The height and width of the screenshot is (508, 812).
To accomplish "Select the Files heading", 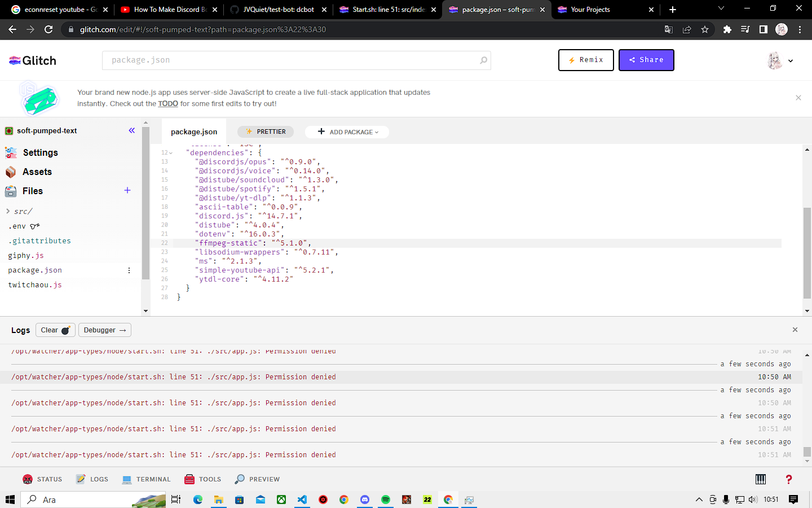I will pos(24,191).
